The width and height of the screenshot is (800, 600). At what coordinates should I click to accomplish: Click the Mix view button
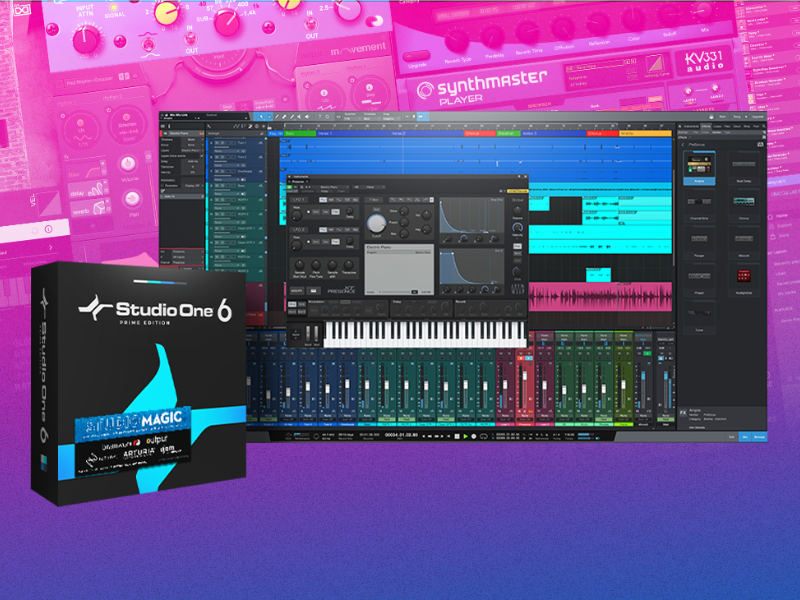[x=745, y=437]
